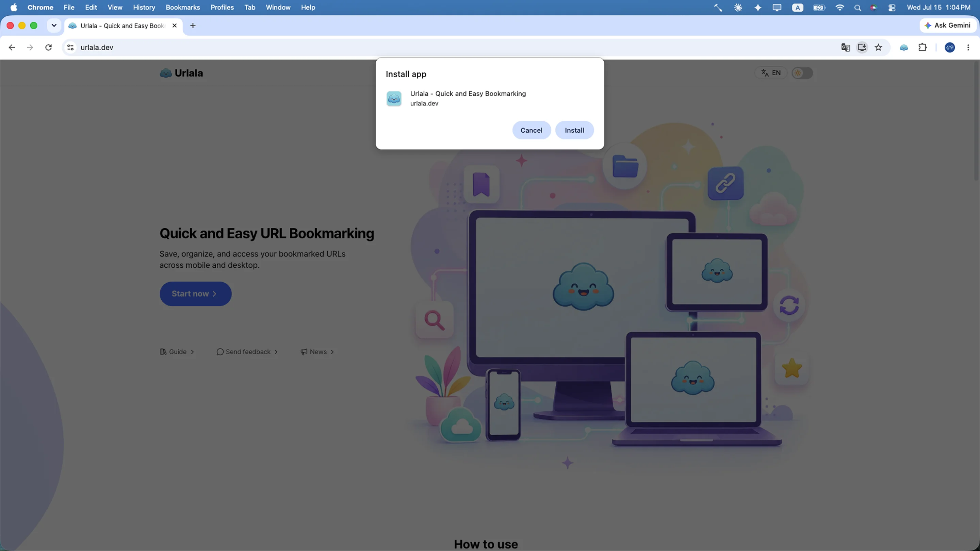Open a new tab with plus
The height and width of the screenshot is (551, 980).
click(x=193, y=26)
